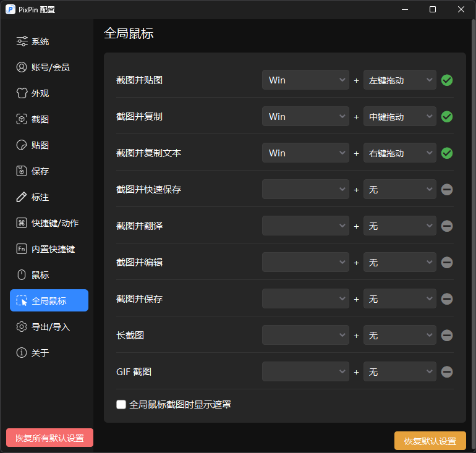Click the PixPin logo in title bar
476x453 pixels.
(x=11, y=9)
